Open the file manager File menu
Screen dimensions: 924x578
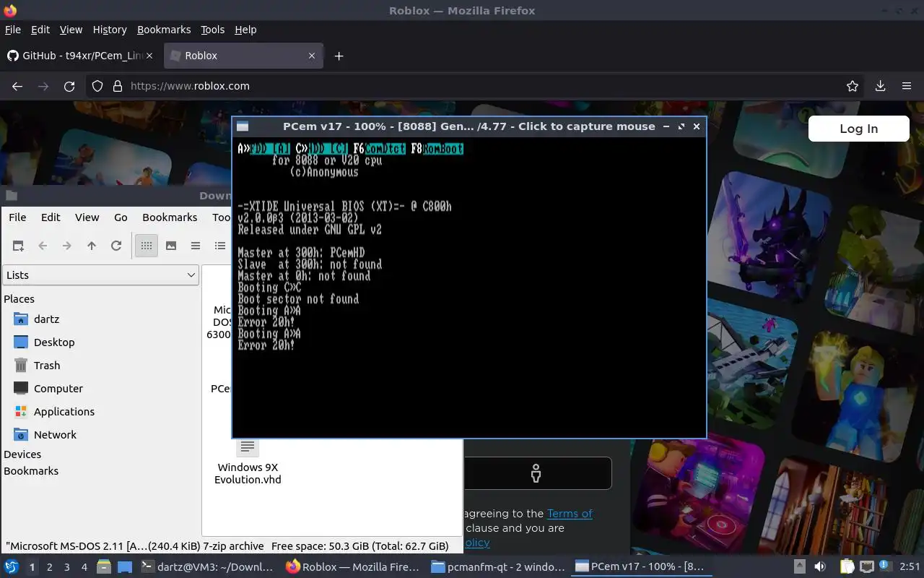pos(17,217)
